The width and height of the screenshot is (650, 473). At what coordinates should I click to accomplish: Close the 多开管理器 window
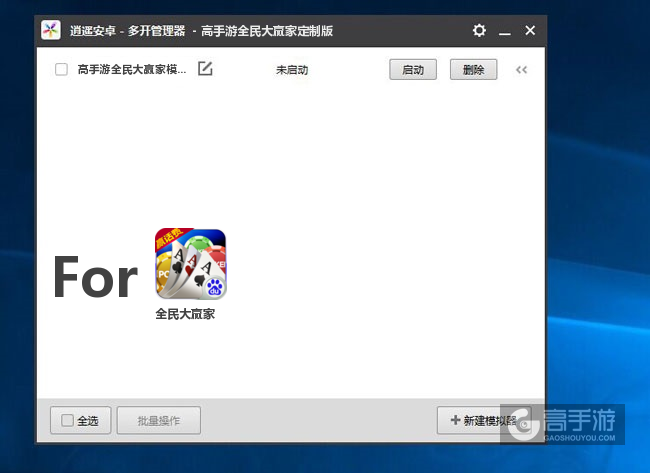pos(530,31)
